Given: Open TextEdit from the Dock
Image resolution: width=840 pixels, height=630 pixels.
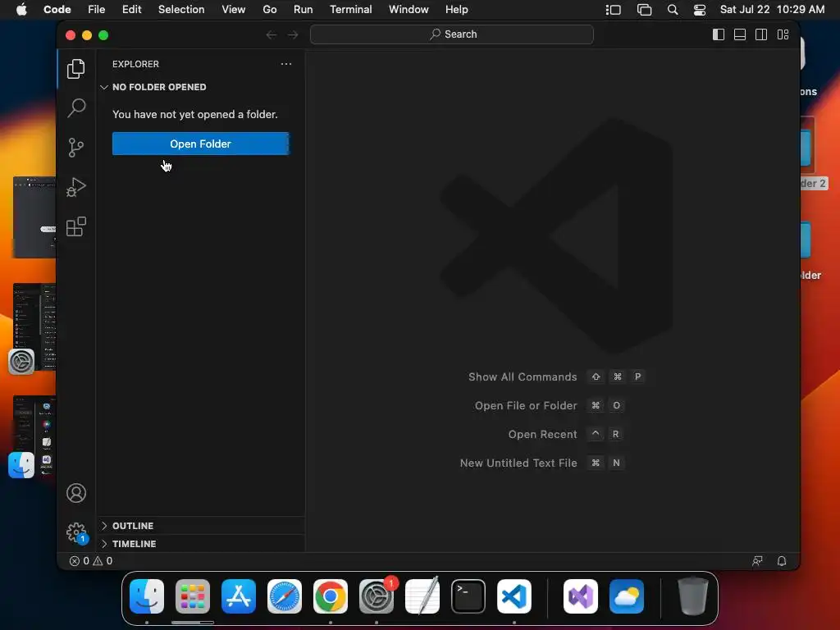Looking at the screenshot, I should [x=422, y=596].
